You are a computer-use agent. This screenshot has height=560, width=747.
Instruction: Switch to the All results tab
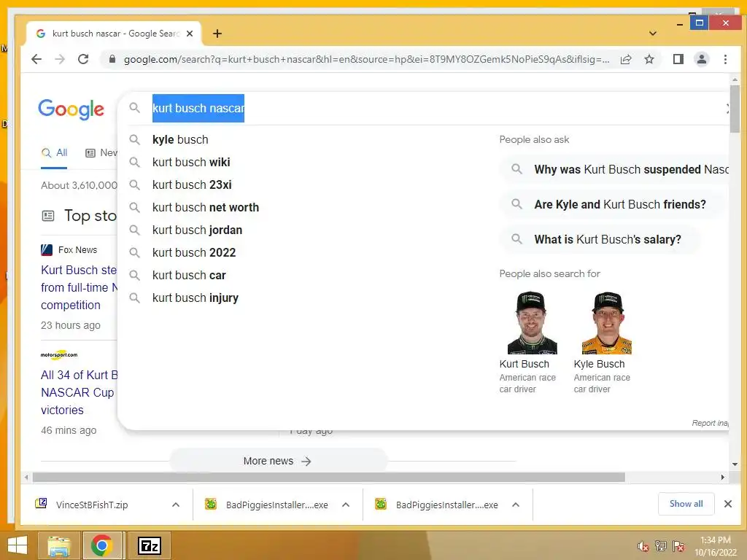[54, 153]
